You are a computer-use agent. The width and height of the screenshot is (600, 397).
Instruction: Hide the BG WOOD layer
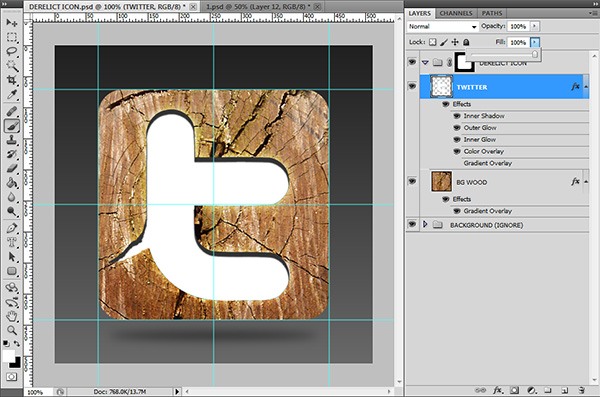click(412, 181)
